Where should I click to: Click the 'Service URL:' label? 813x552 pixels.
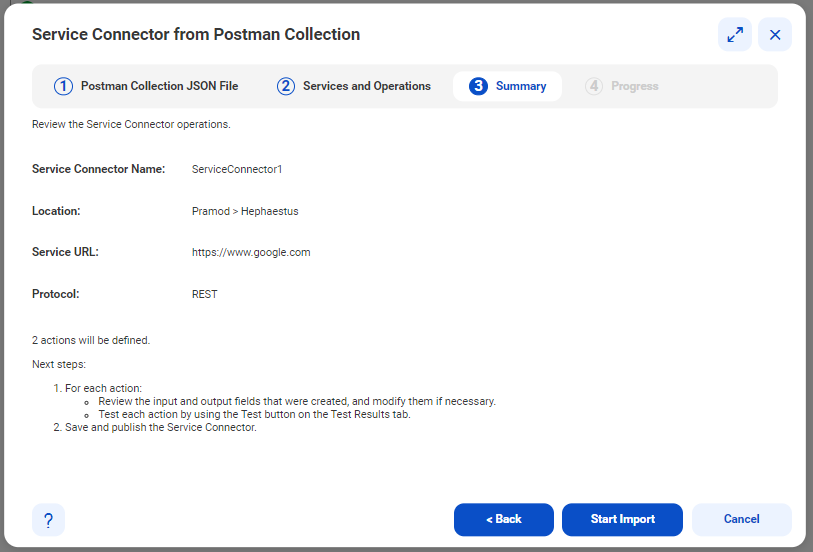pos(65,252)
